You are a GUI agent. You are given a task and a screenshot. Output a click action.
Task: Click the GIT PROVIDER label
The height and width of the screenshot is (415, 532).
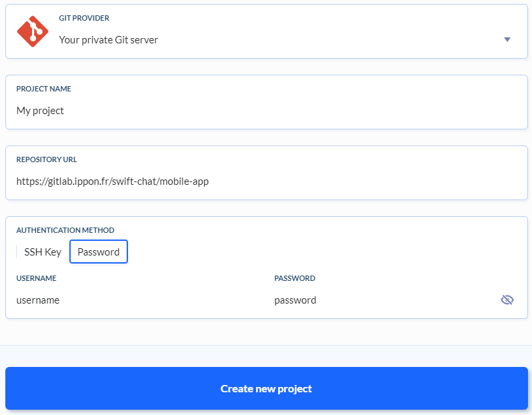84,18
